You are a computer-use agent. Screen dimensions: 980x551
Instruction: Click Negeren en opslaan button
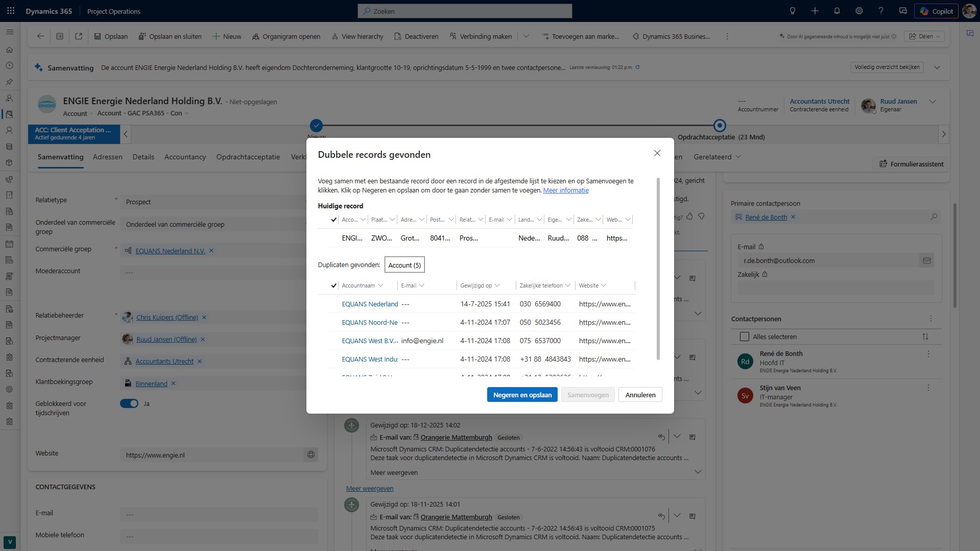pyautogui.click(x=522, y=395)
